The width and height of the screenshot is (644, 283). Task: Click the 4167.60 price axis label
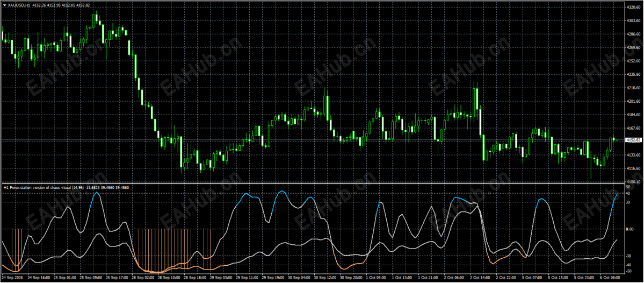(633, 129)
